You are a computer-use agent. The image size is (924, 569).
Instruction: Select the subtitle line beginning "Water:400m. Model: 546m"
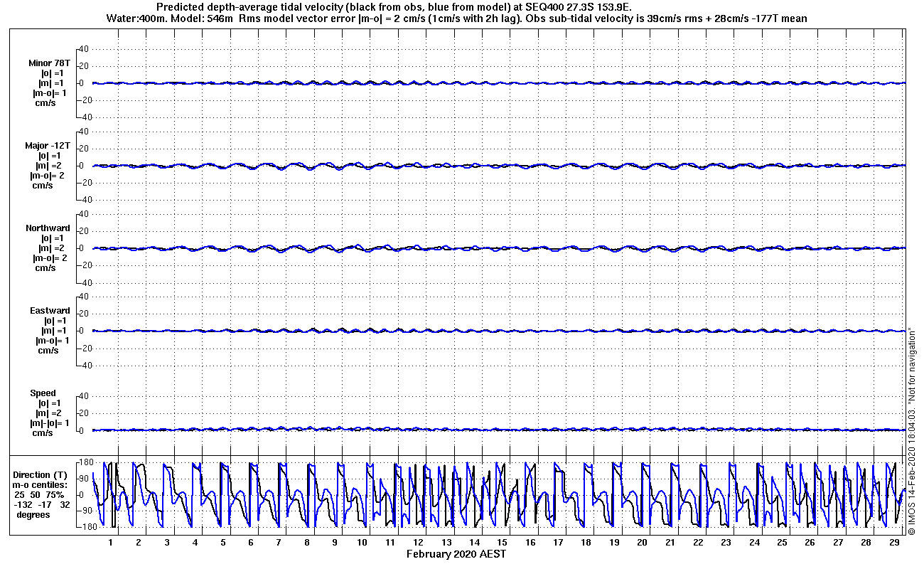[457, 18]
